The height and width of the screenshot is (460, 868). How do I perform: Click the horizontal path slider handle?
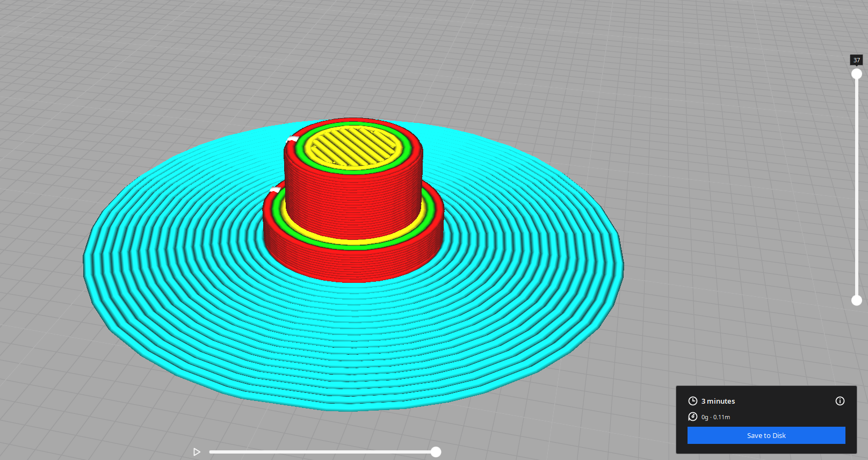[436, 452]
